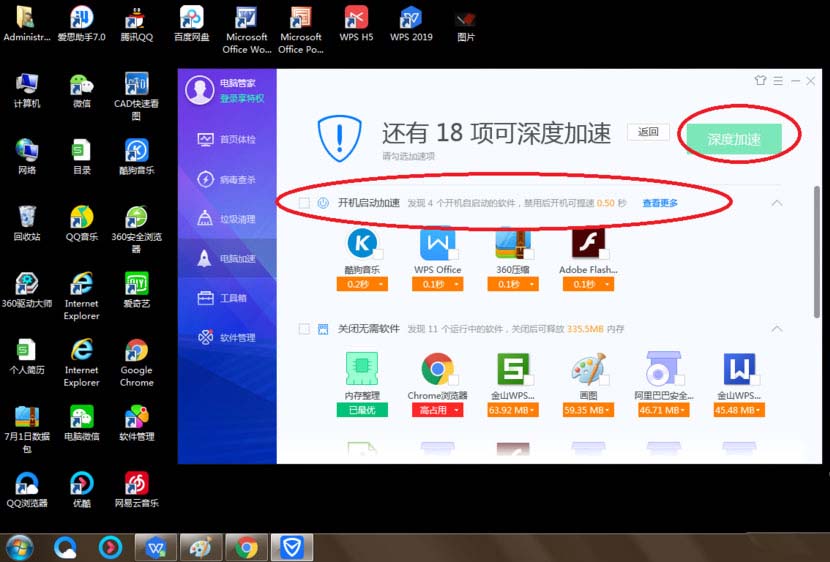Click the user avatar icon in sidebar
The width and height of the screenshot is (830, 562).
[201, 90]
